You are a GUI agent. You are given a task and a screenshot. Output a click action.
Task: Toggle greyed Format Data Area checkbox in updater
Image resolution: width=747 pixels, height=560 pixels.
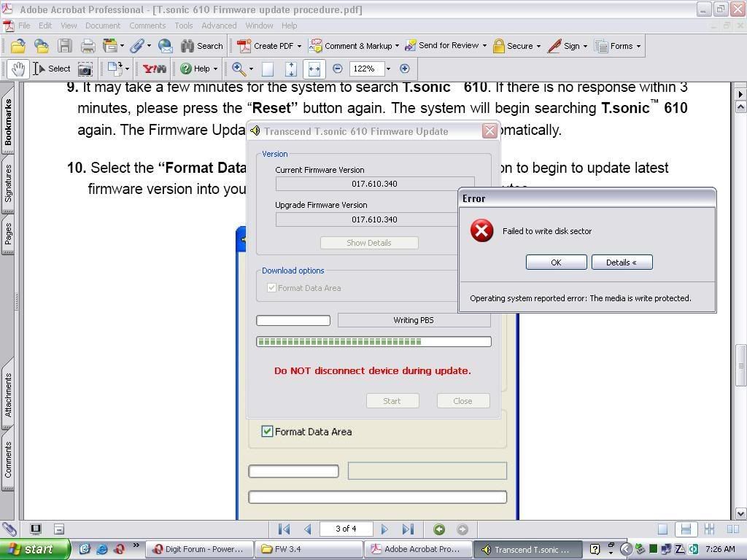coord(271,287)
